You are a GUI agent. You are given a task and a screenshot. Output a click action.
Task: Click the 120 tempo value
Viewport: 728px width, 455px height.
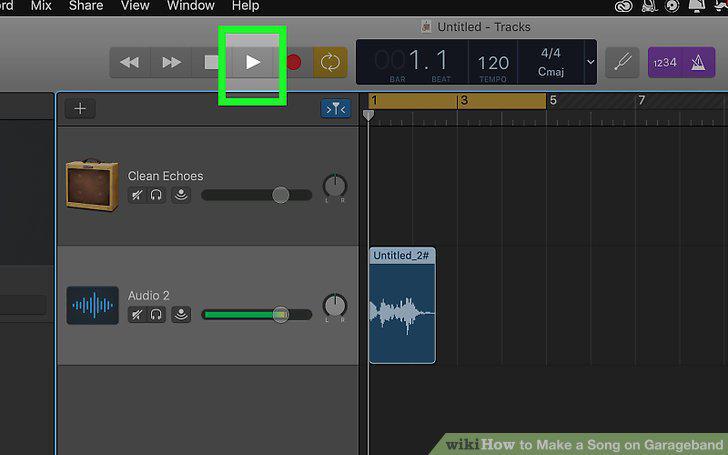pos(493,63)
